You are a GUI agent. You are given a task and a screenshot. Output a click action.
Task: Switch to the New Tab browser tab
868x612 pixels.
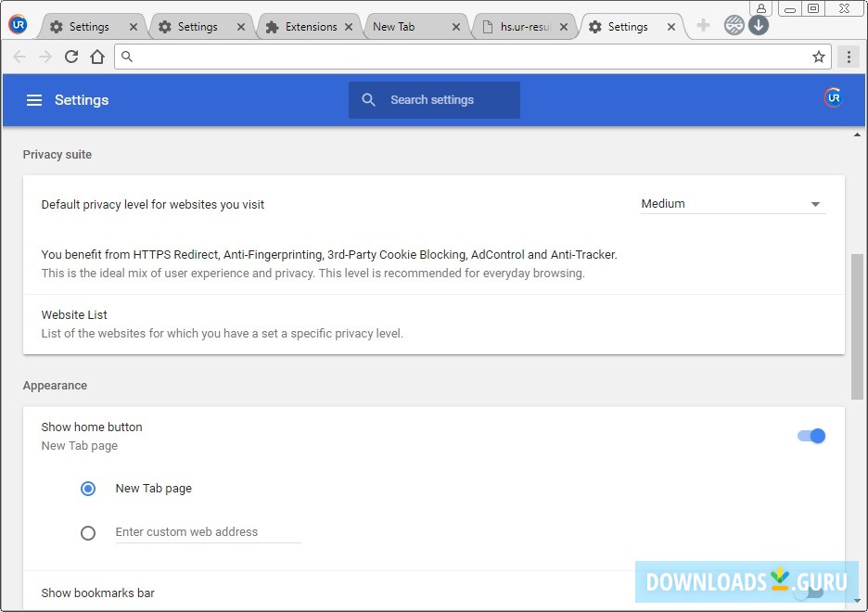pos(394,25)
